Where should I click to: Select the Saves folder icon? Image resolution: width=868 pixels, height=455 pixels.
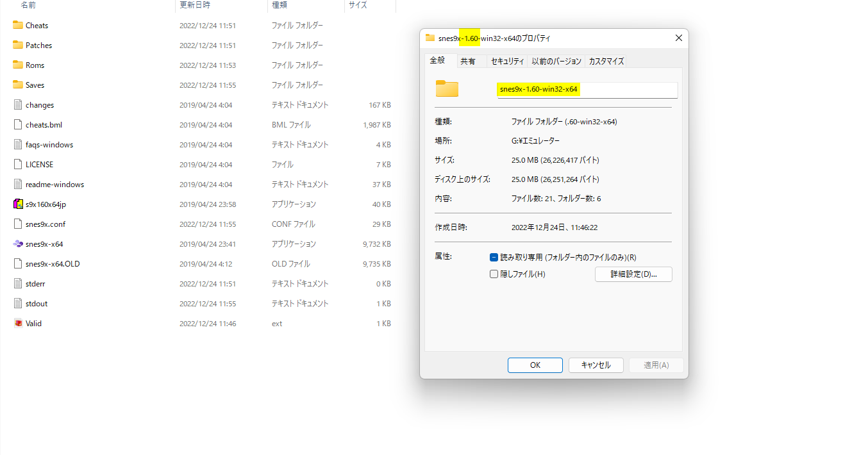point(18,85)
